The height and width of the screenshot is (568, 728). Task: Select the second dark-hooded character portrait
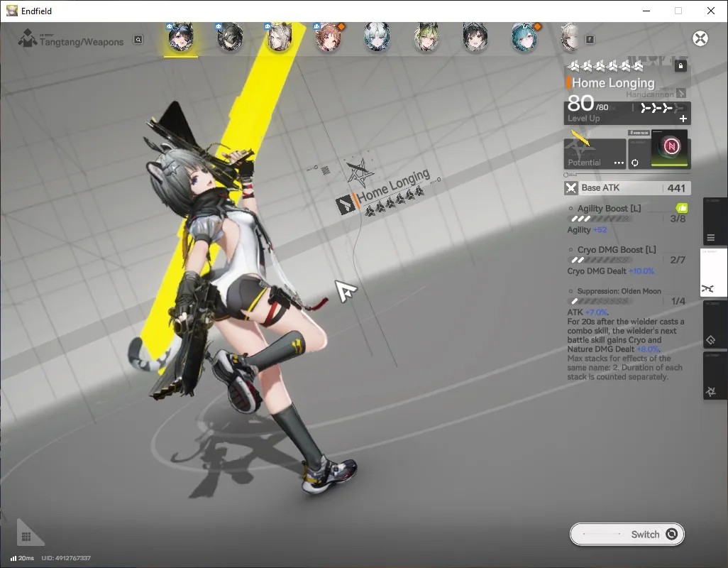tap(230, 37)
